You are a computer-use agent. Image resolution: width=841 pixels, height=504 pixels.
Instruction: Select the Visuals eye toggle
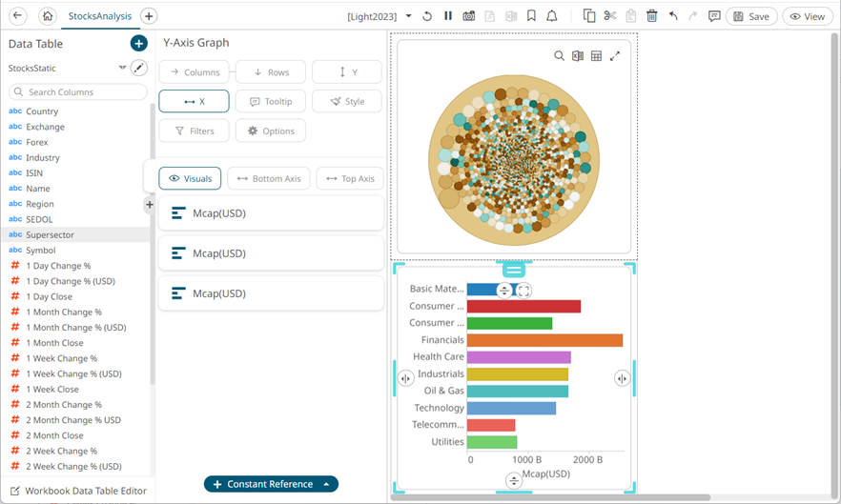coord(191,178)
